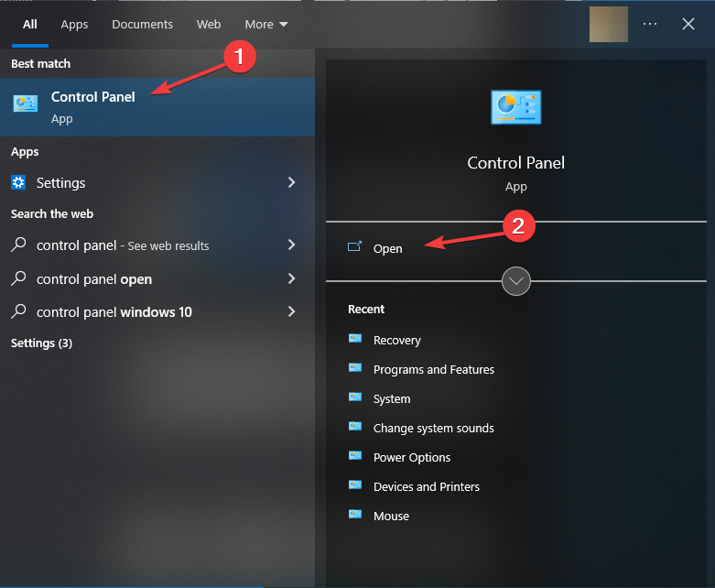Click the magnifier icon beside 'control panel open'
The height and width of the screenshot is (588, 715).
[x=18, y=278]
